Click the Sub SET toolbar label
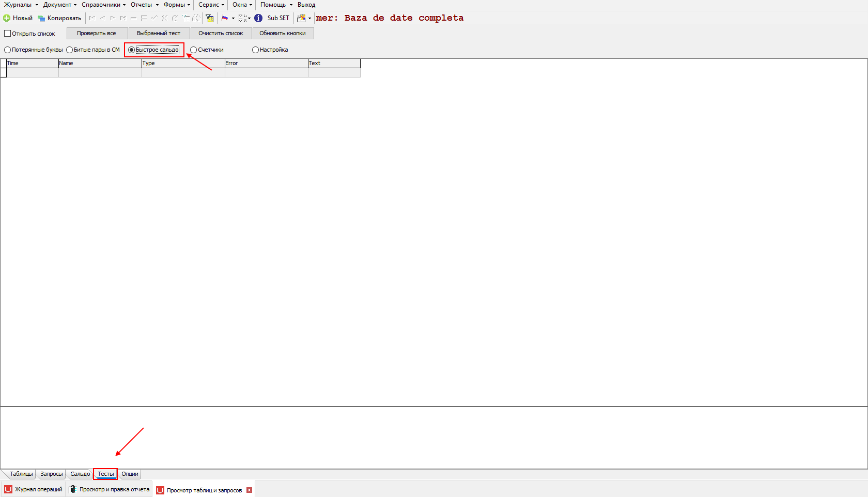Screen dimensions: 868x497 pos(278,18)
